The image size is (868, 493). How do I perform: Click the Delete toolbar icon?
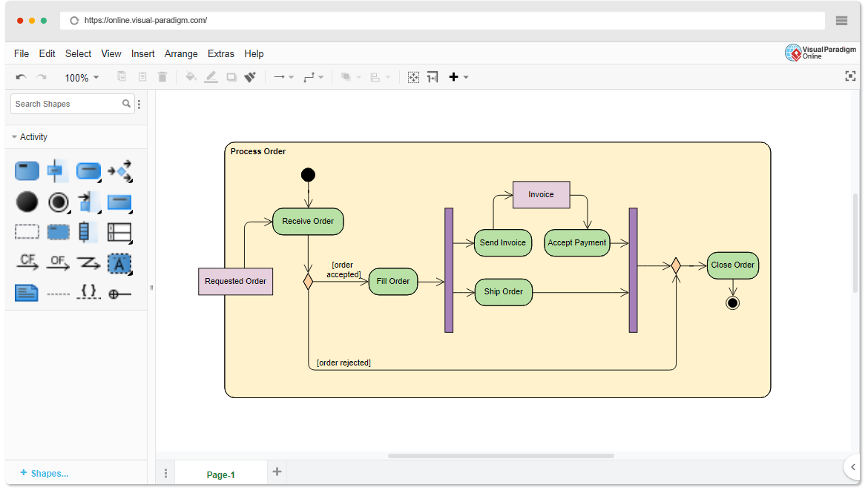[x=162, y=77]
